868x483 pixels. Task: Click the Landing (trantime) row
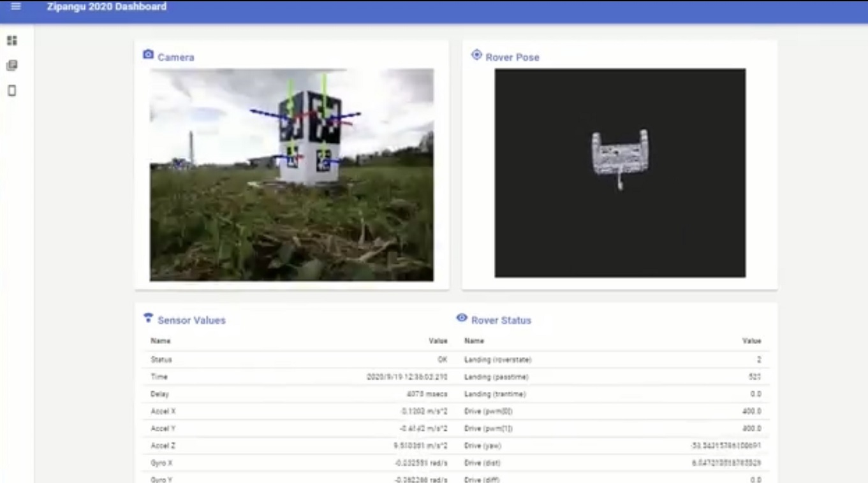point(614,394)
